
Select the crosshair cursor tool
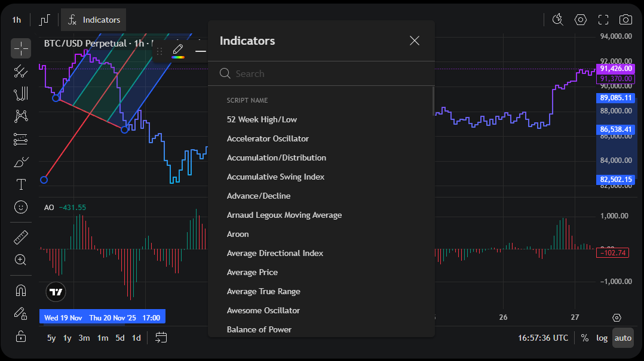coord(21,48)
